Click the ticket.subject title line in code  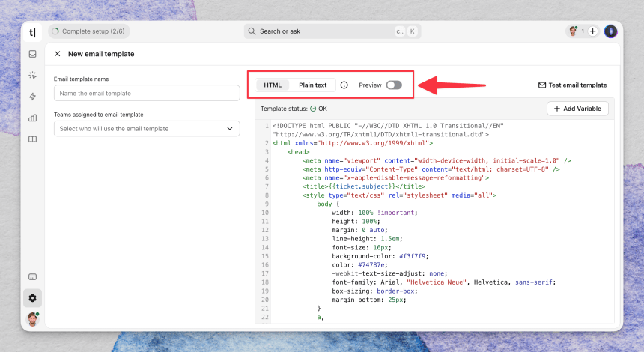tap(363, 186)
